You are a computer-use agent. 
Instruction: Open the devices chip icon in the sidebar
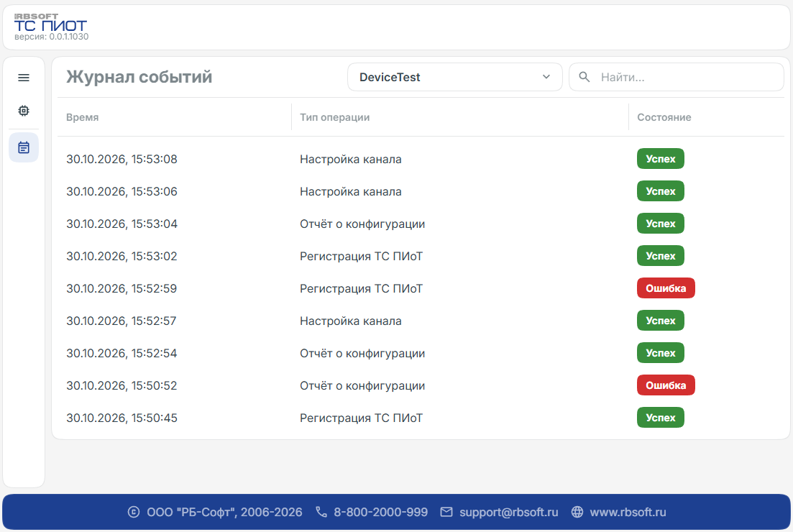point(24,111)
